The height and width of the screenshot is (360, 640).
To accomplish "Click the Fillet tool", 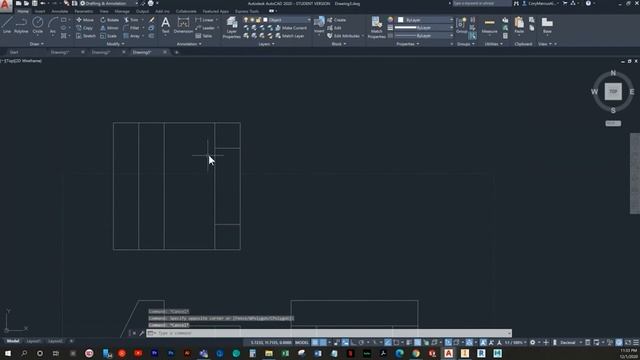I will click(x=131, y=28).
